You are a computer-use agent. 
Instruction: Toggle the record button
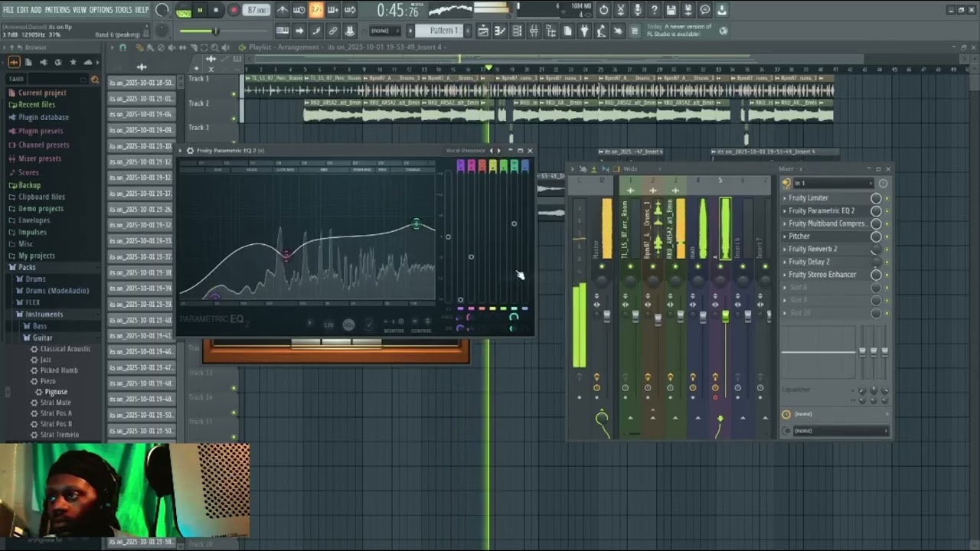tap(234, 10)
